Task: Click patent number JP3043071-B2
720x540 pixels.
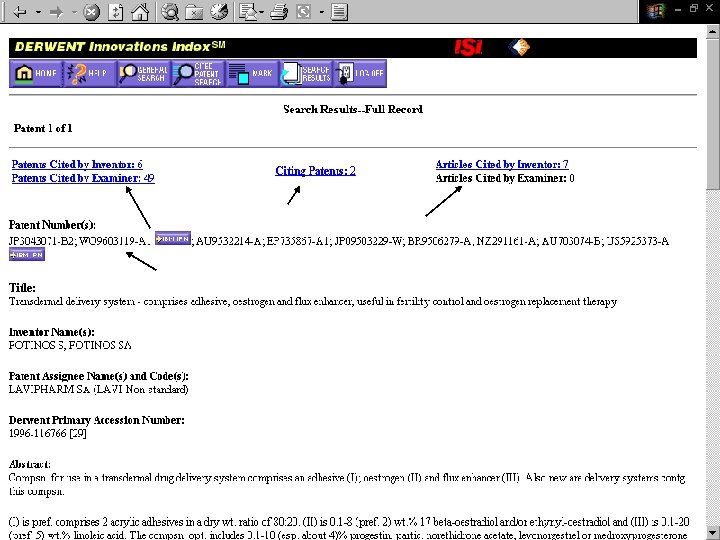Action: 42,241
